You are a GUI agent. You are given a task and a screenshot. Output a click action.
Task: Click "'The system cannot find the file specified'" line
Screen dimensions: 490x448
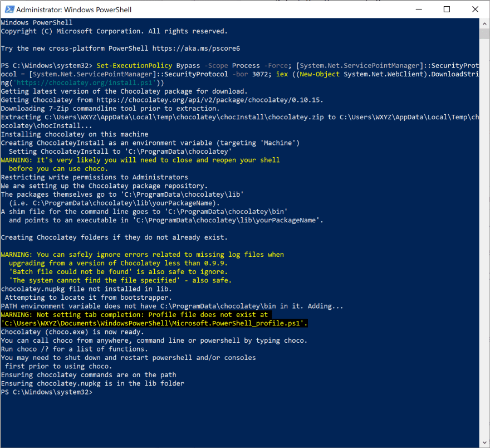(120, 280)
